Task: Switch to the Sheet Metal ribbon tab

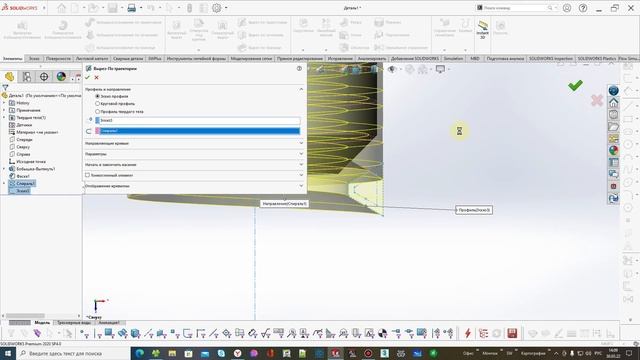Action: tap(92, 59)
